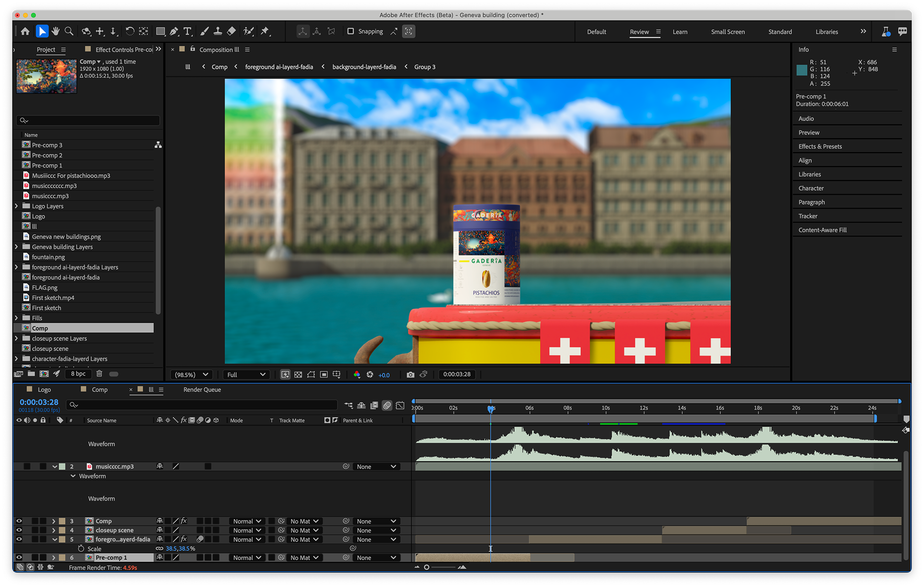Click the reset exposure aperture icon

pos(370,375)
